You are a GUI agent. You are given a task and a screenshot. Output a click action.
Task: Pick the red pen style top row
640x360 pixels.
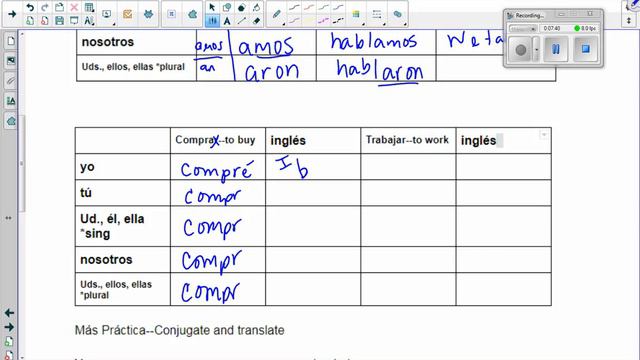pyautogui.click(x=309, y=7)
